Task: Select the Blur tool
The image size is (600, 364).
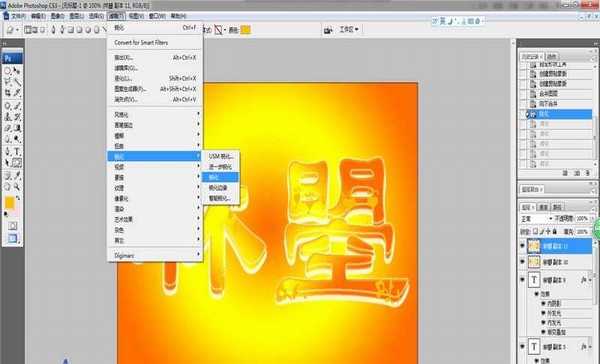Action: [7, 139]
